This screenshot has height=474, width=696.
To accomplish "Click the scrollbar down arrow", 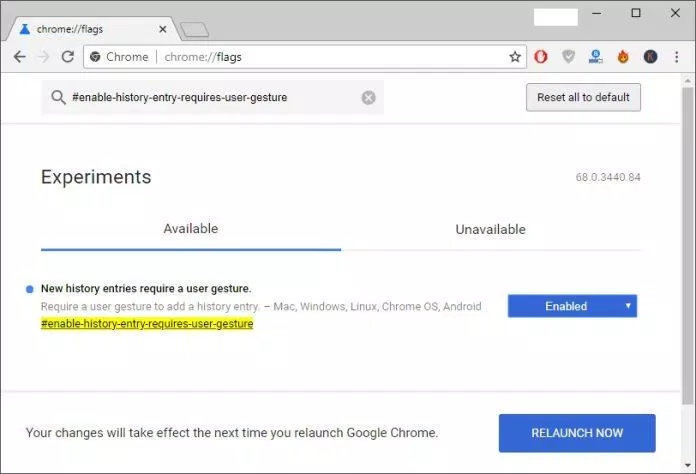I will click(688, 466).
